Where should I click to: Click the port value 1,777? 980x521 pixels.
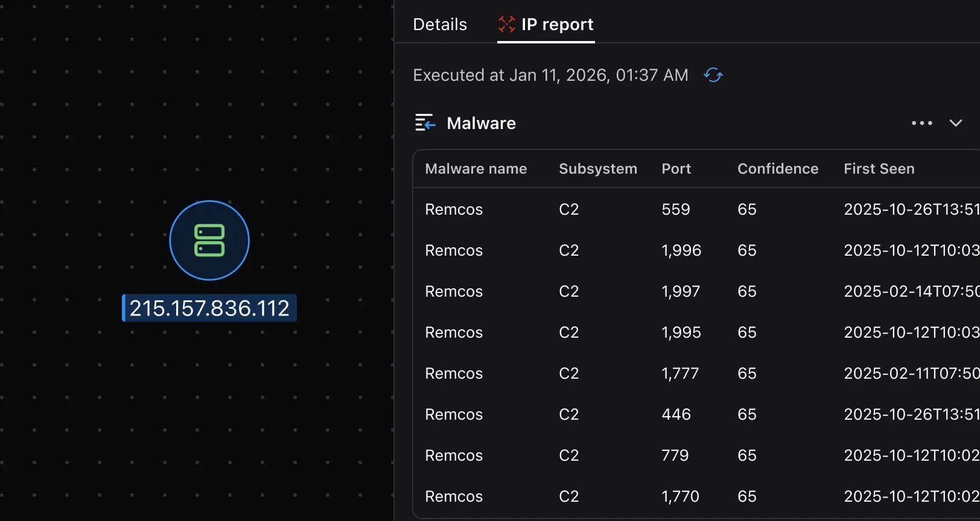coord(680,373)
